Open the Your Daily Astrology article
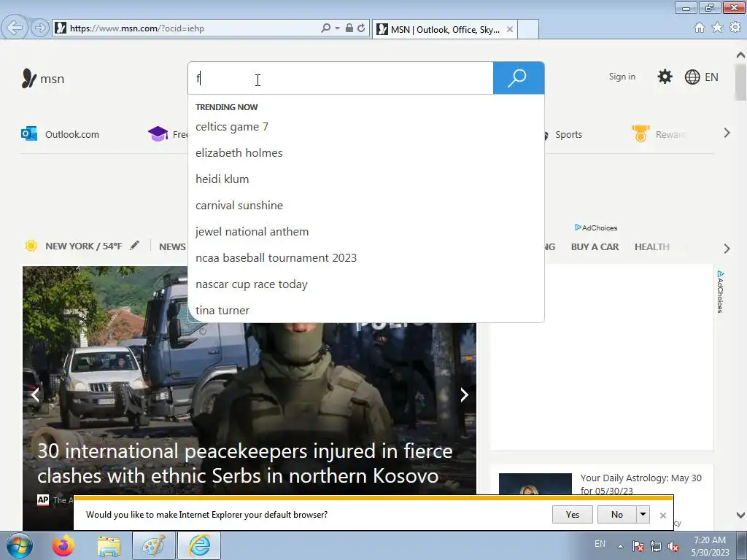The image size is (747, 560). click(640, 484)
